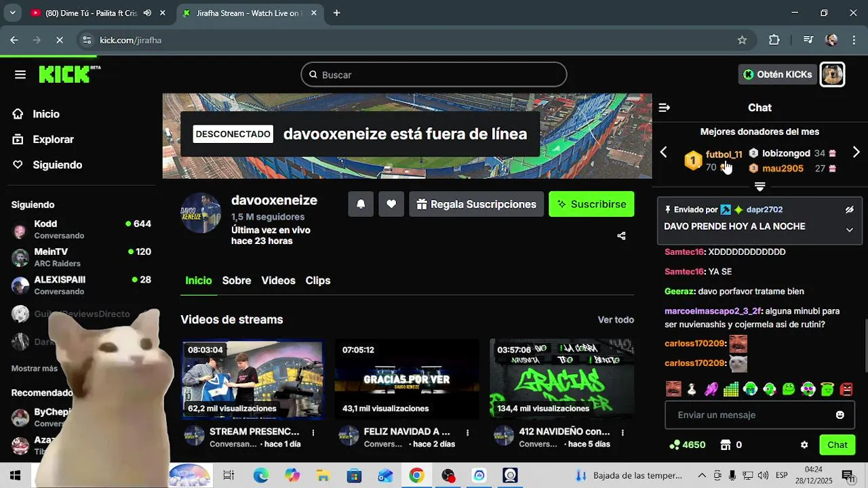Open options for STREAM PRESENC... video

tap(313, 432)
